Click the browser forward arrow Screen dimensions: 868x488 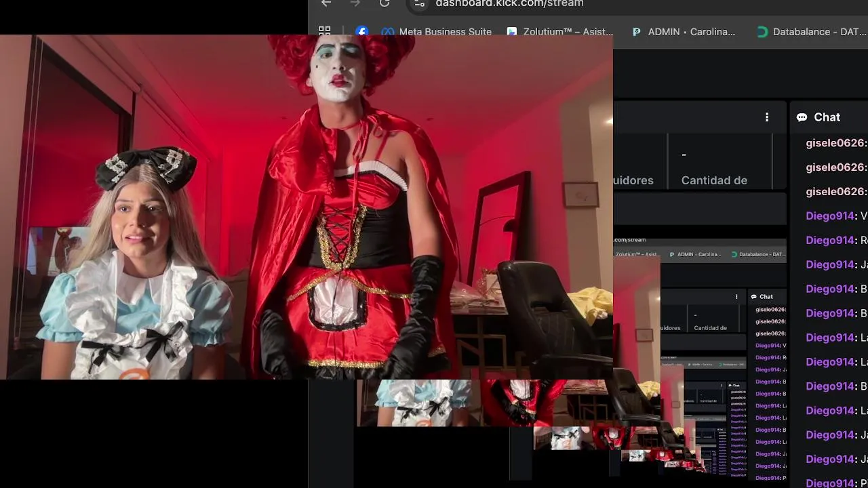[355, 3]
